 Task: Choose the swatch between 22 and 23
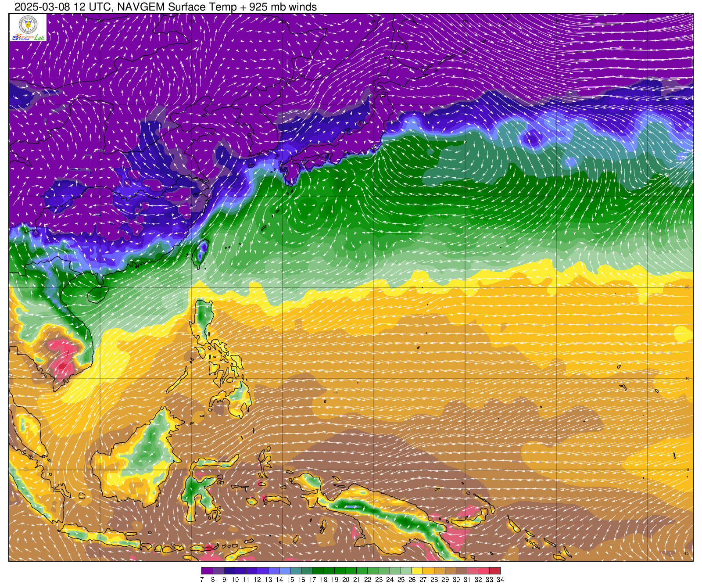tap(373, 571)
